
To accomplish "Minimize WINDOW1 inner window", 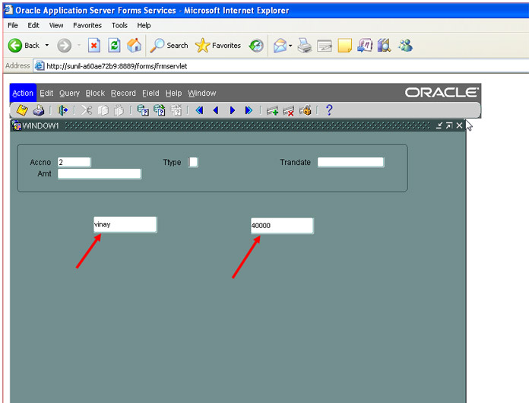I will (439, 125).
